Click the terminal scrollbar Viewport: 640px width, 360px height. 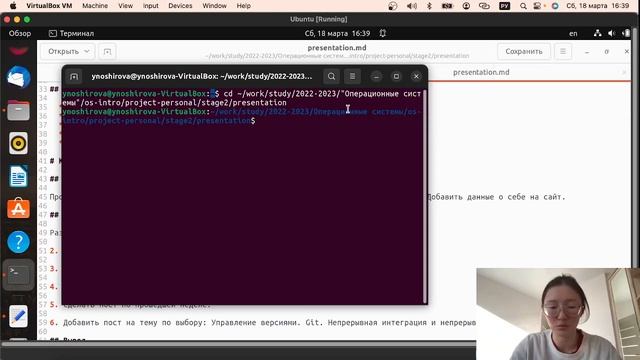click(424, 196)
